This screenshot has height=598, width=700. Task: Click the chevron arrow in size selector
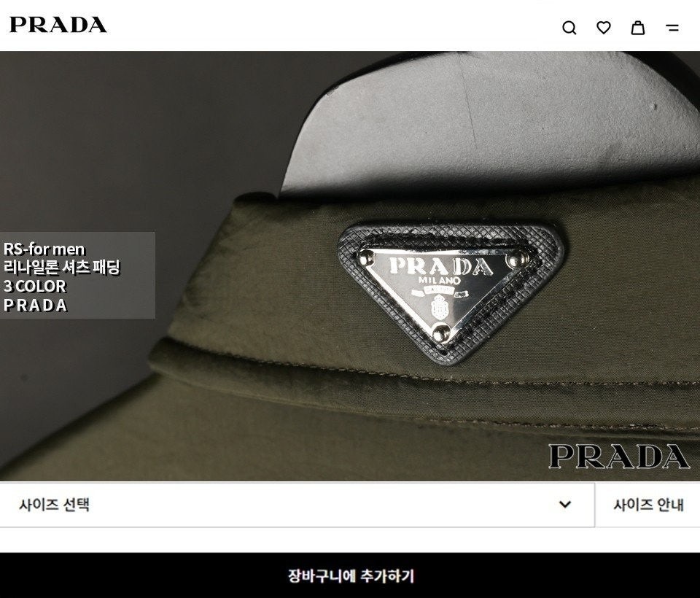click(565, 504)
